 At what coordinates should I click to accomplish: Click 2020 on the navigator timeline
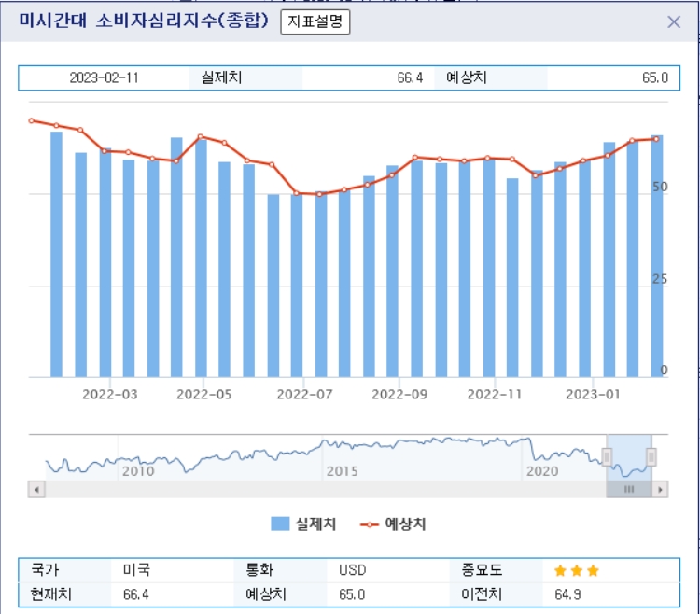tap(542, 471)
